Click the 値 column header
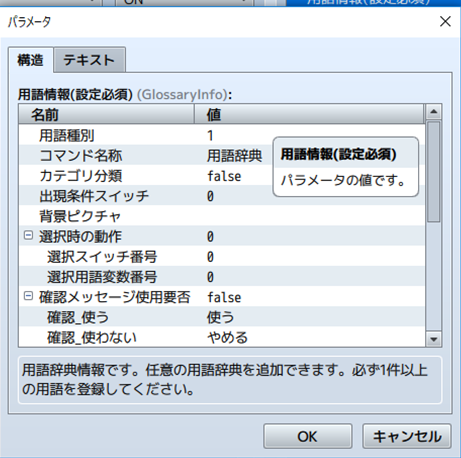The height and width of the screenshot is (458, 461). coord(309,114)
